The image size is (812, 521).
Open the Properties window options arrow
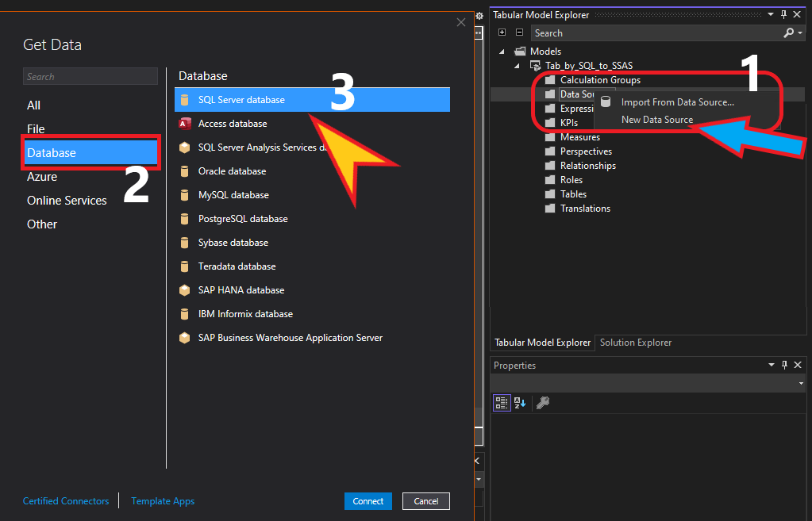click(772, 365)
